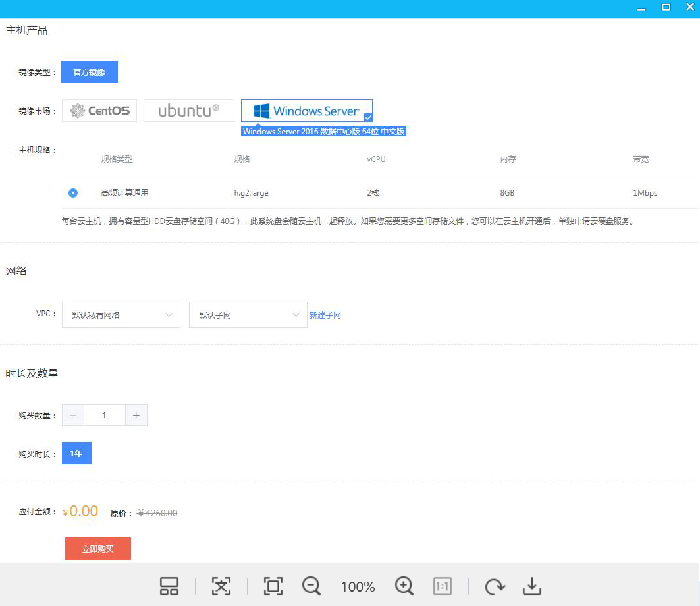The image size is (700, 606).
Task: Click the 8GB memory value
Action: pos(507,193)
